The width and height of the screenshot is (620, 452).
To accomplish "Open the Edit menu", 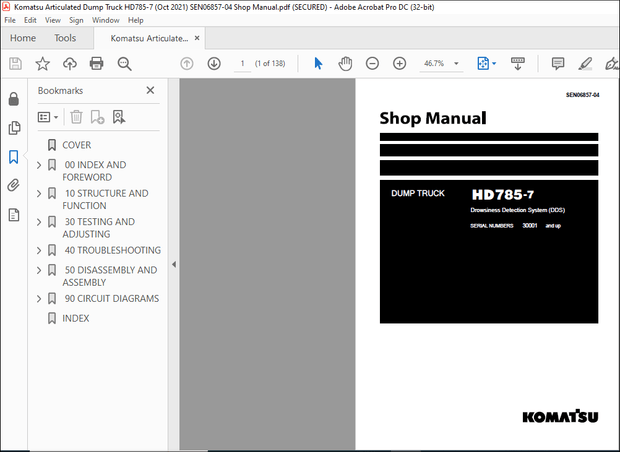I will pyautogui.click(x=30, y=20).
